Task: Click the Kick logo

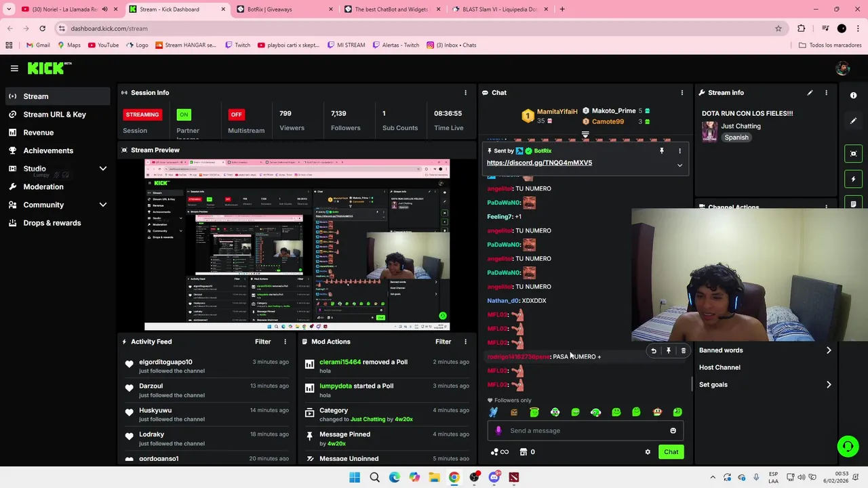Action: 49,68
